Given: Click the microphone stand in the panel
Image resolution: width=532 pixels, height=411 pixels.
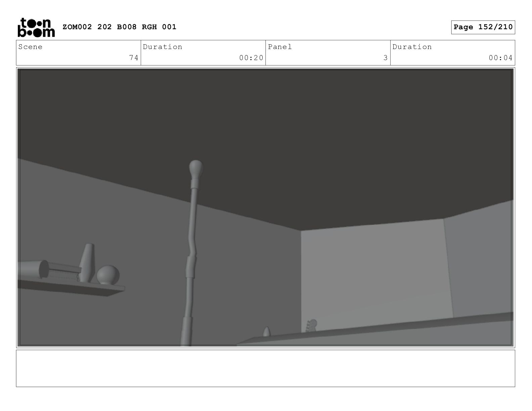Looking at the screenshot, I should click(191, 253).
